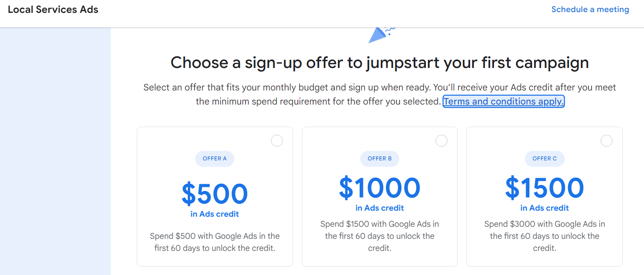Select the Offer B radio button

[442, 141]
